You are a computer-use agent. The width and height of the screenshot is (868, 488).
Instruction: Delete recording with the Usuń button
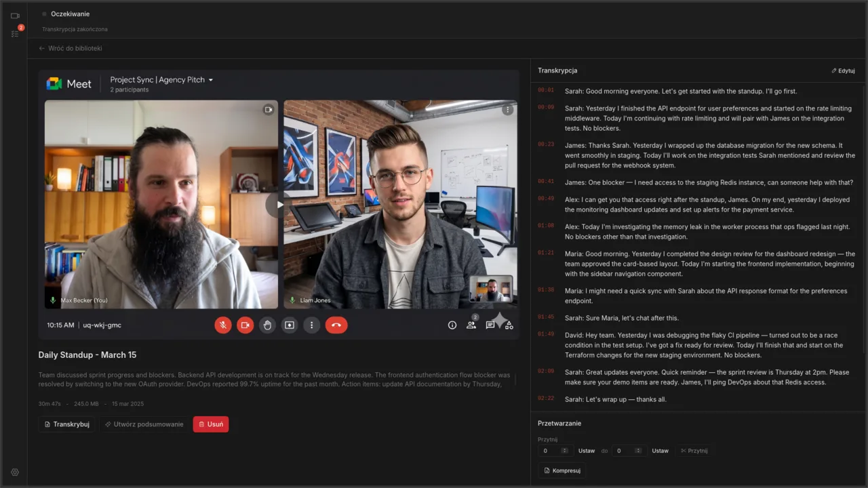[x=211, y=424]
